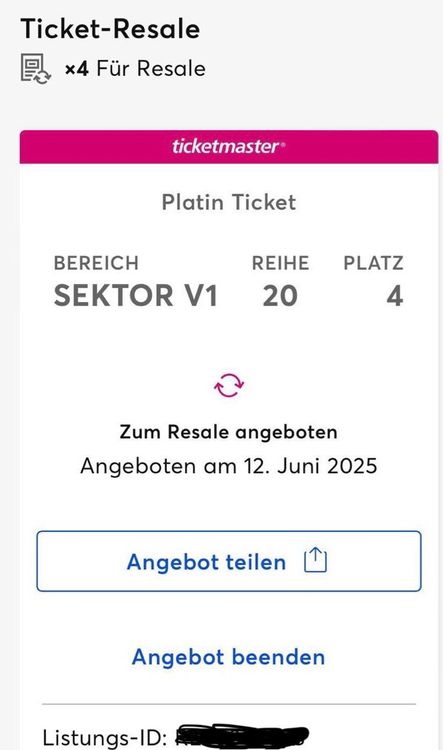
Task: Tap the REIHE label
Action: tap(280, 263)
